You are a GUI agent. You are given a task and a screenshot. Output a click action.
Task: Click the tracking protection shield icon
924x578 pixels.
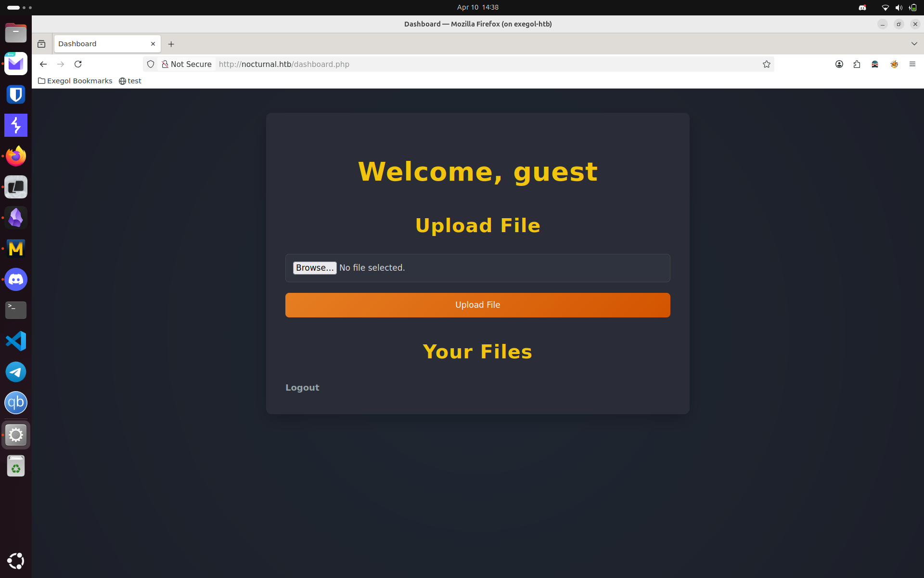point(151,64)
